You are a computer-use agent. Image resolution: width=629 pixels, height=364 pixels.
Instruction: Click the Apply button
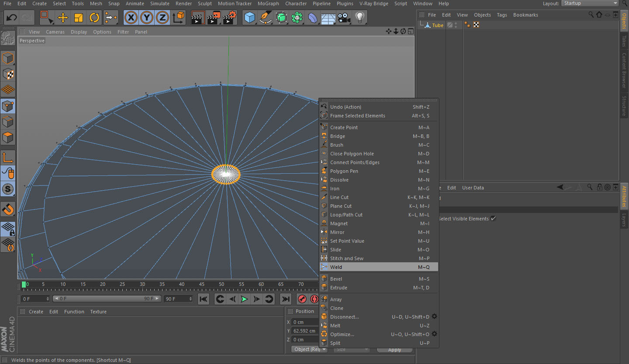tap(394, 350)
